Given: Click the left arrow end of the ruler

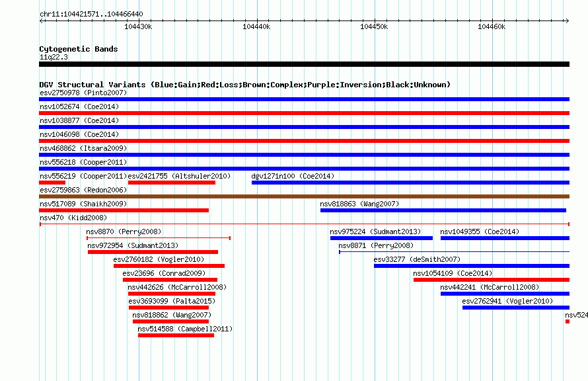Looking at the screenshot, I should (41, 21).
